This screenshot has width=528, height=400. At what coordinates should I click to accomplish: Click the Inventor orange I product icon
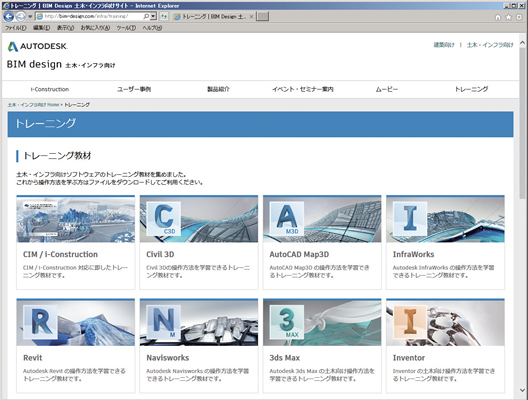tap(410, 322)
